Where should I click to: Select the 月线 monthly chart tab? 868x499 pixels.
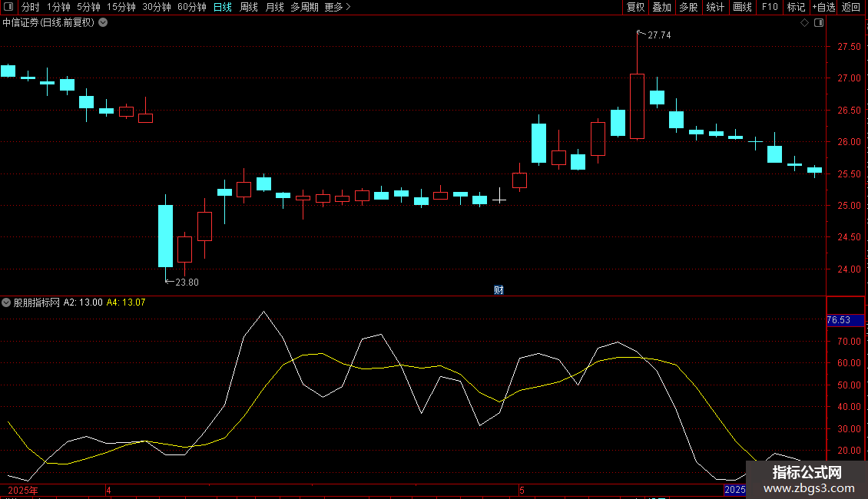tap(274, 7)
